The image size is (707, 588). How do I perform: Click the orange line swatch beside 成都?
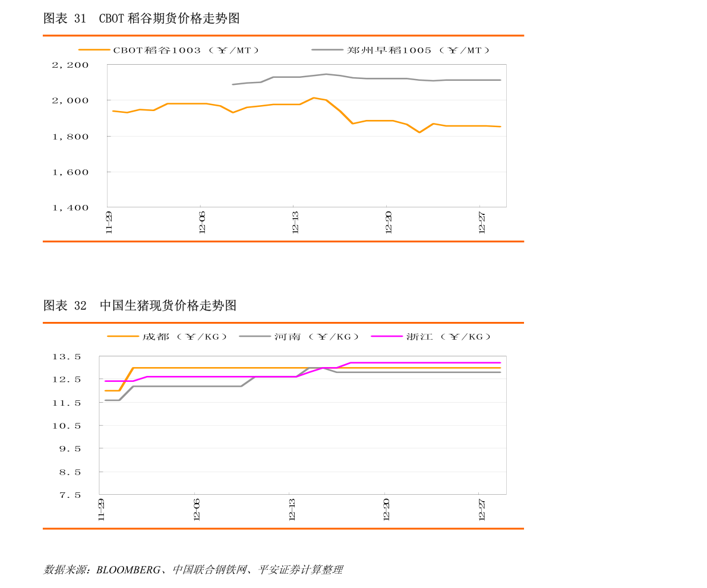(123, 337)
